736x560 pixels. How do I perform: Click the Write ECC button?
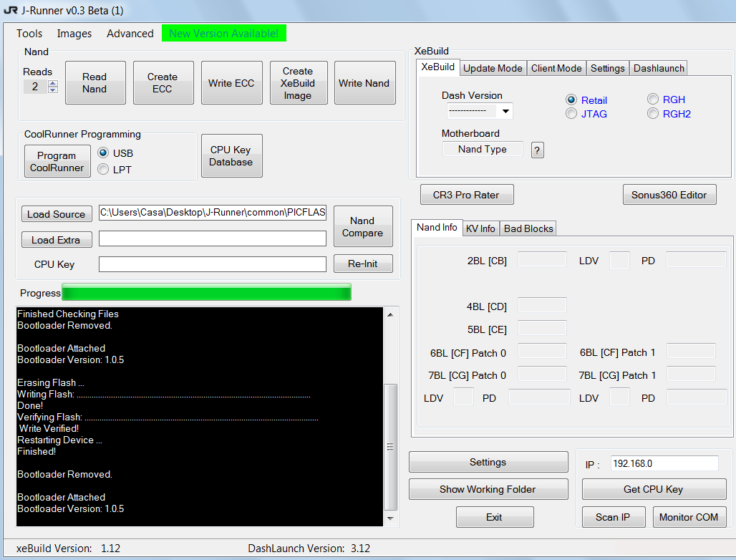[x=231, y=82]
